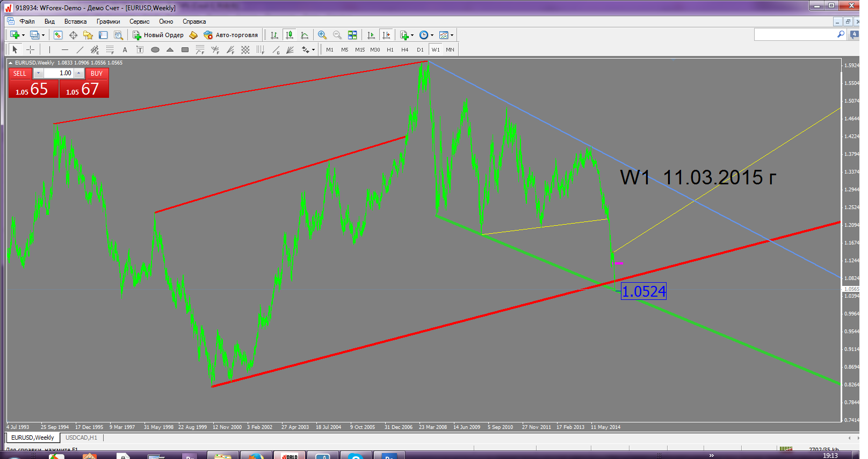Click the Новый Ордер button
The width and height of the screenshot is (868, 459).
[158, 35]
